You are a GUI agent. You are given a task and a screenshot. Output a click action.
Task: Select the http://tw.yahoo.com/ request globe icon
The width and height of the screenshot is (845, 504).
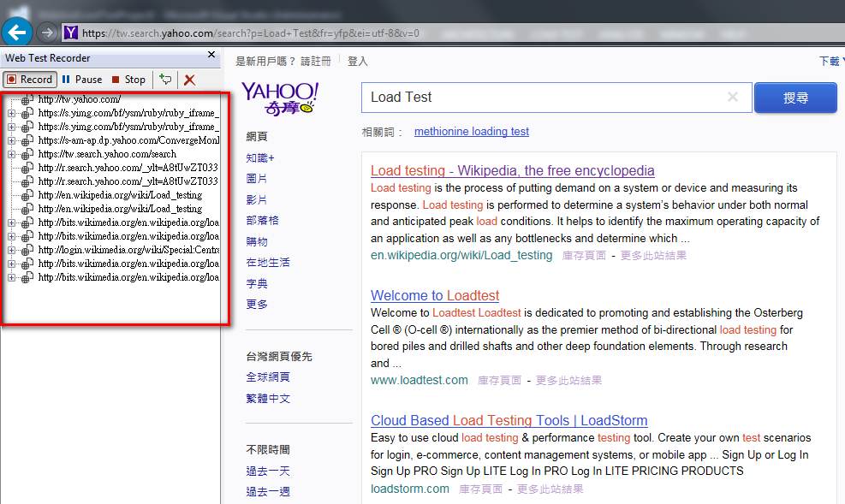(x=27, y=99)
